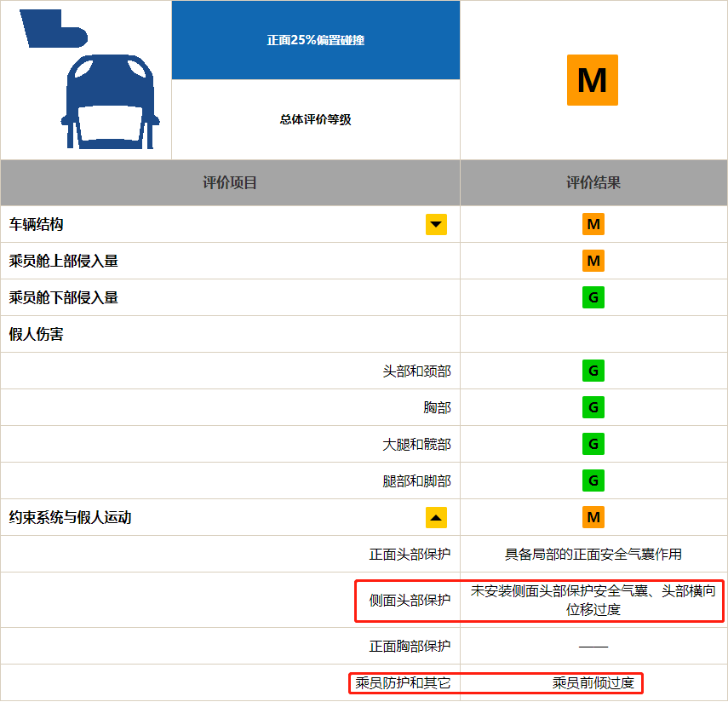Click the G rating badge for 大腿和髋部

(x=593, y=444)
